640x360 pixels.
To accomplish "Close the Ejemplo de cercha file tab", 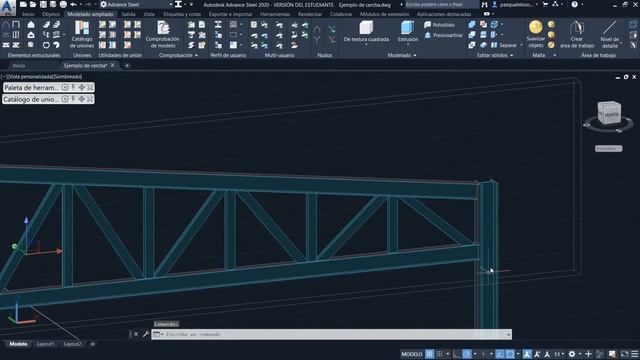I will point(113,65).
